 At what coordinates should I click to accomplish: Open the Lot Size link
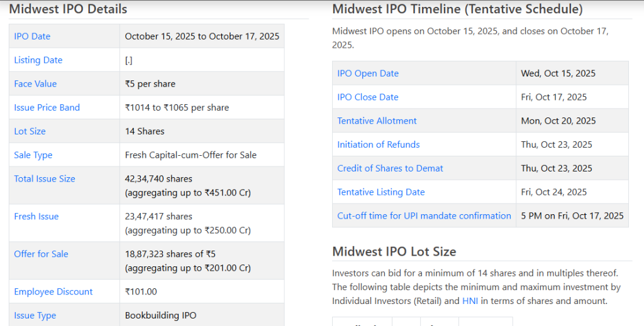[x=30, y=131]
